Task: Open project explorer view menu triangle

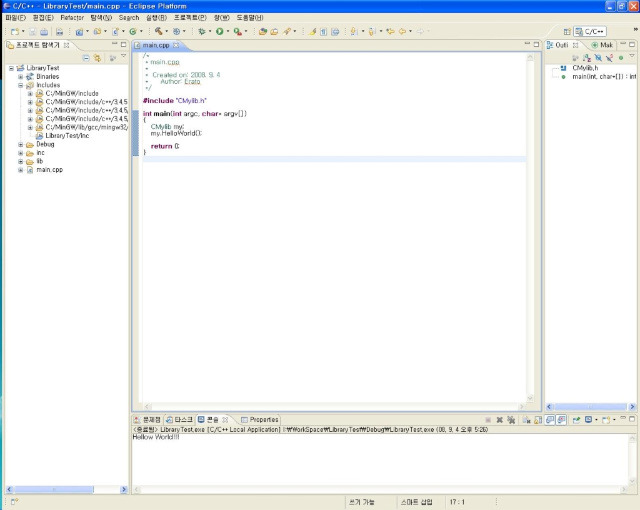Action: coord(124,56)
